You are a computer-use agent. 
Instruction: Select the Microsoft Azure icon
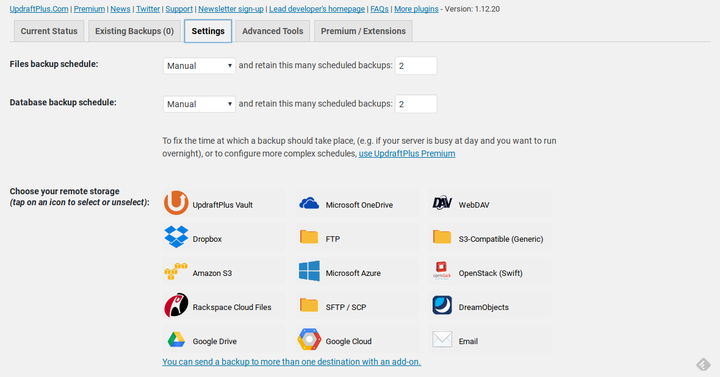[309, 271]
